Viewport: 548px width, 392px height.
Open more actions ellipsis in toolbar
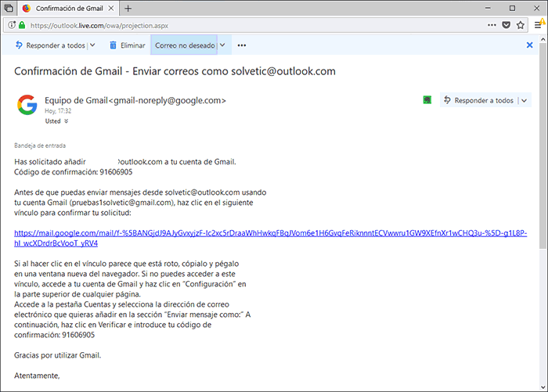241,45
